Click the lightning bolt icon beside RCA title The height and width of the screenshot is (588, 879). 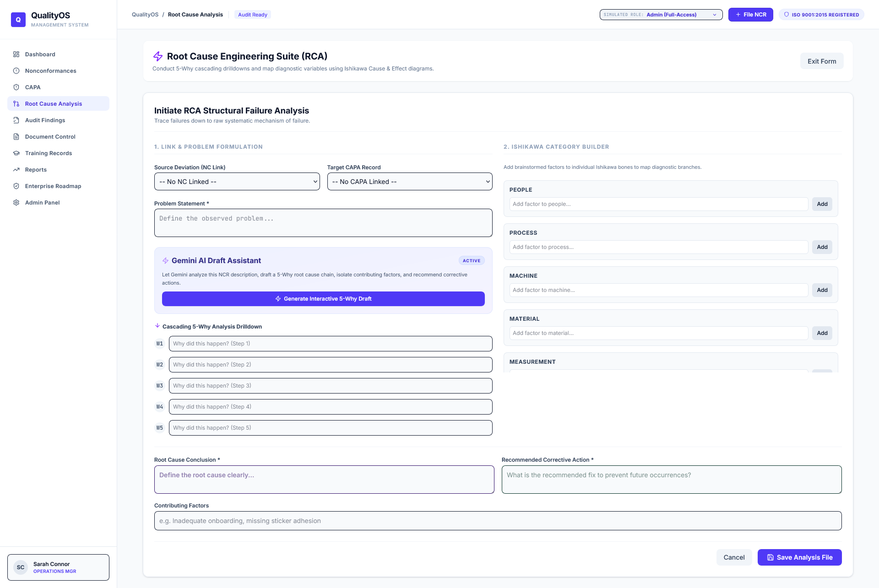click(158, 56)
